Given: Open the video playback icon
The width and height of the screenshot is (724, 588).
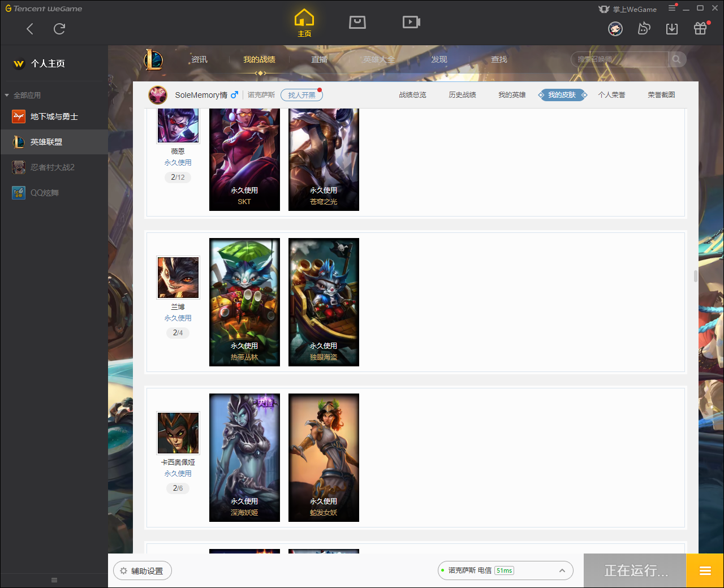Looking at the screenshot, I should (x=411, y=22).
